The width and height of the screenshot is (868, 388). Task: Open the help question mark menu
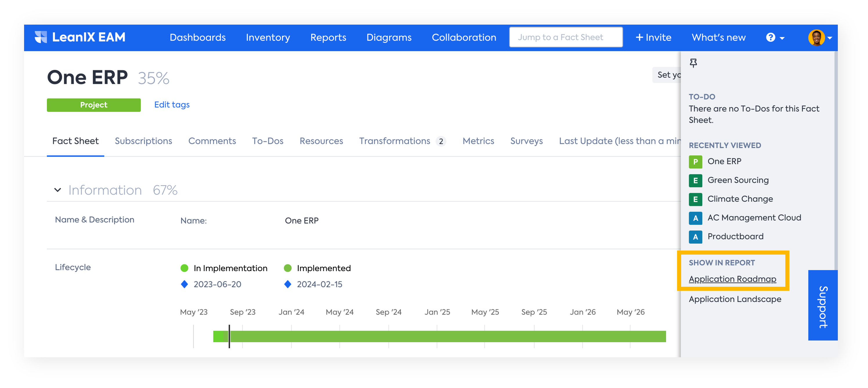(775, 37)
